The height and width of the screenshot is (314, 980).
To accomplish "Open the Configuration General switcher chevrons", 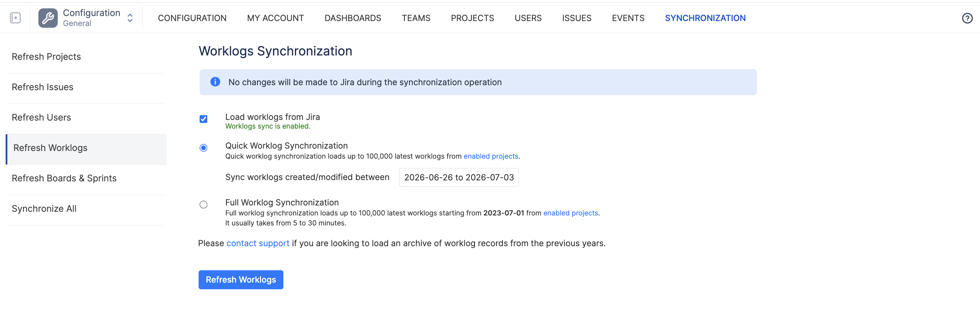I will point(130,18).
